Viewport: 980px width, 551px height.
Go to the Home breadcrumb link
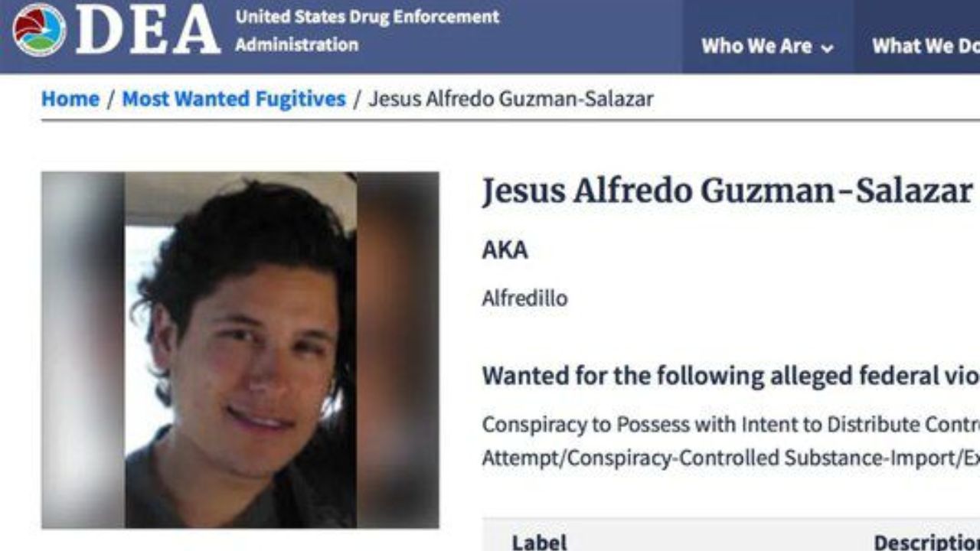coord(70,99)
